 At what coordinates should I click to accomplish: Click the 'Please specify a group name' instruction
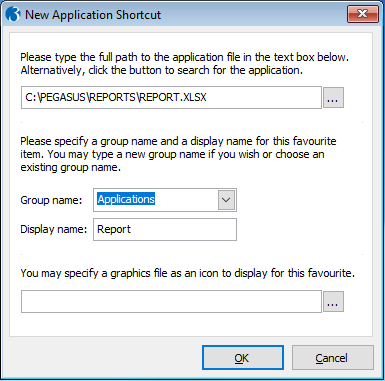pos(178,154)
